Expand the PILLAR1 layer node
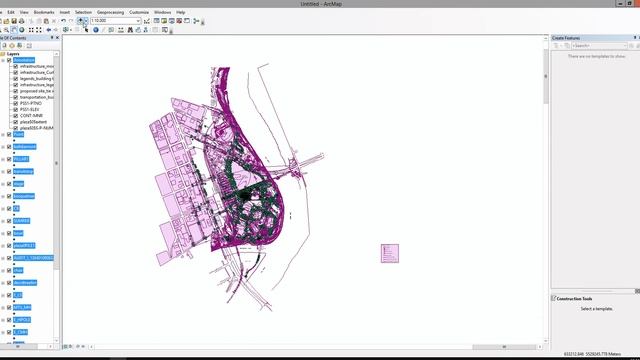Screen dimensions: 640x360 tap(3, 159)
